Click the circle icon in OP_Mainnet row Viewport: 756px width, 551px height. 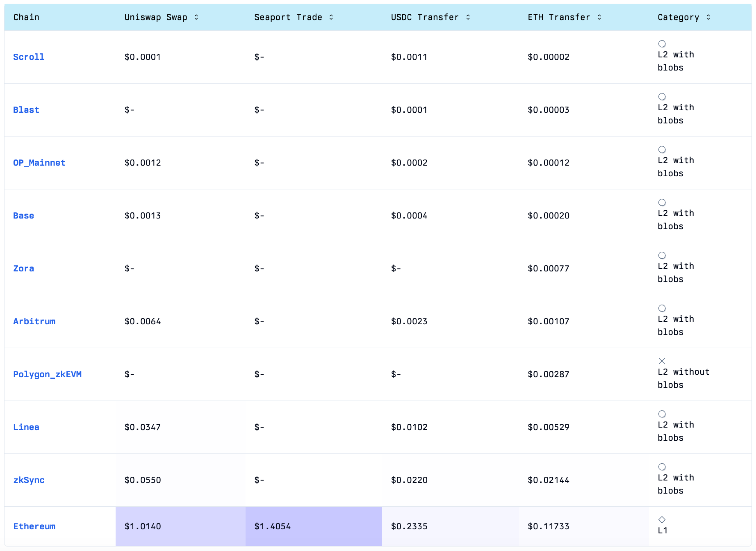point(662,150)
